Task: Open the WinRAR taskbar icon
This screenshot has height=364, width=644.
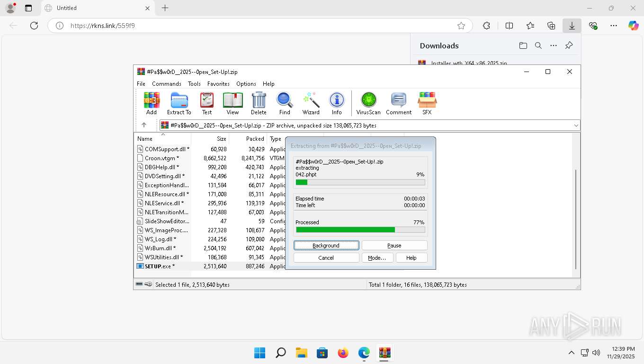Action: 385,353
